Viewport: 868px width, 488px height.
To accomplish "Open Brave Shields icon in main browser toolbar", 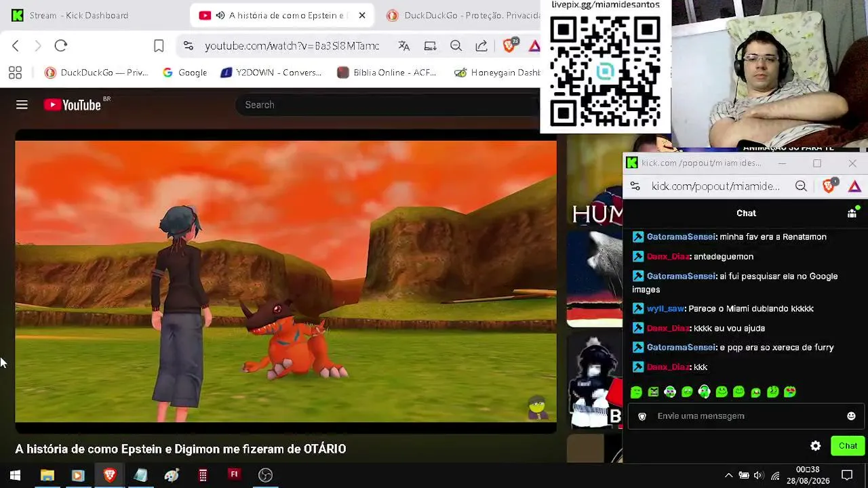I will click(x=509, y=45).
